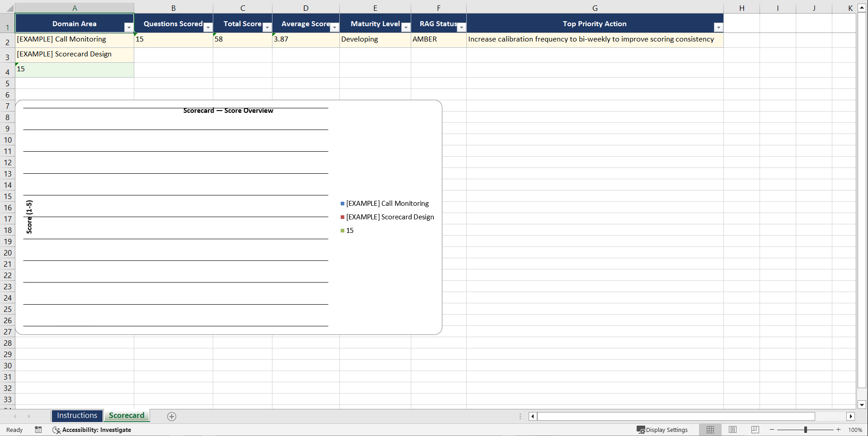Switch to Page Layout view icon
The width and height of the screenshot is (868, 436).
coord(732,430)
